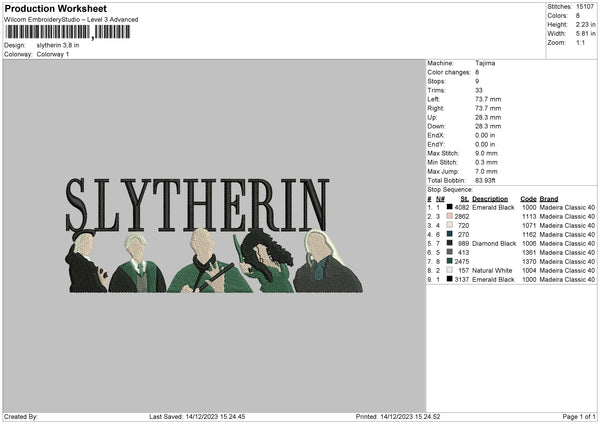The height and width of the screenshot is (424, 600).
Task: Select the 'Right:' label
Action: (435, 108)
